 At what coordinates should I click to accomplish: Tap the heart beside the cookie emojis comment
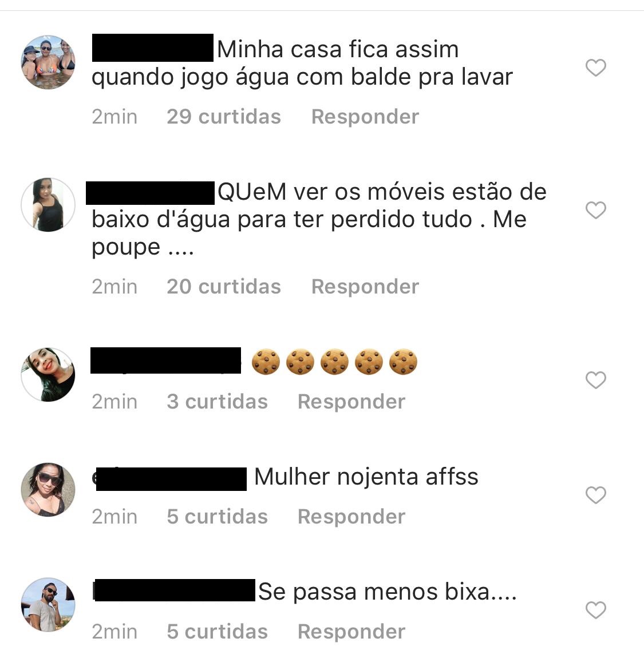595,380
